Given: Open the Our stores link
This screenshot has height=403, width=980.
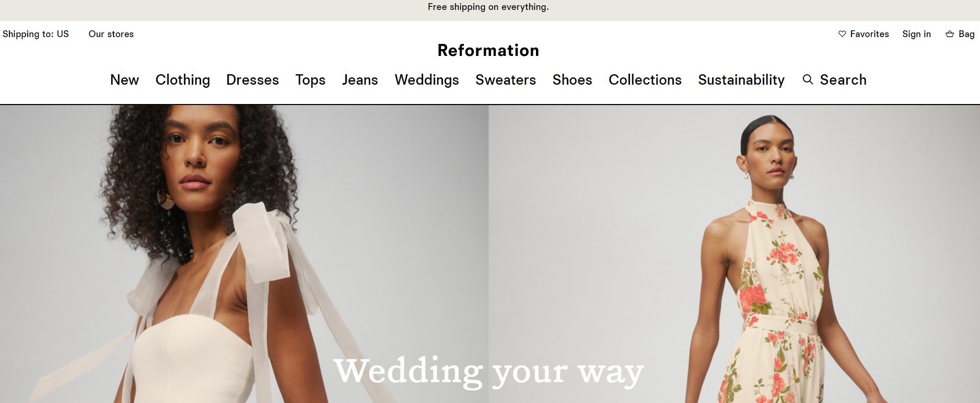Looking at the screenshot, I should pyautogui.click(x=111, y=34).
